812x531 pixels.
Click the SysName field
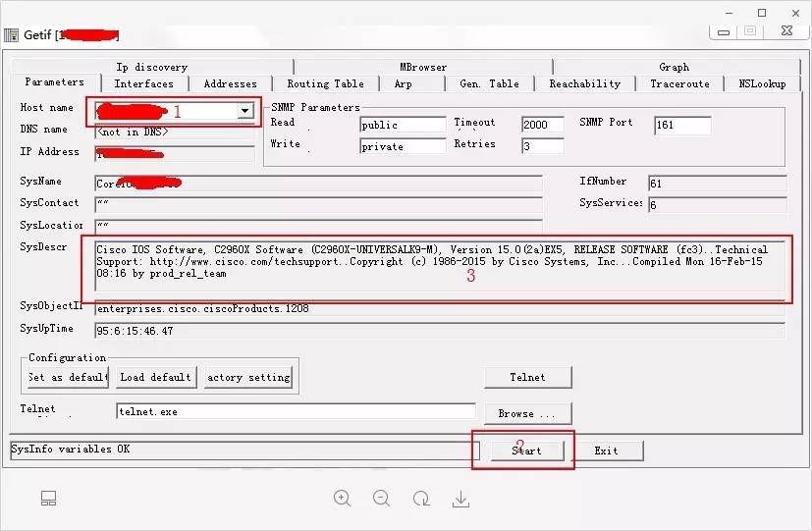[318, 184]
